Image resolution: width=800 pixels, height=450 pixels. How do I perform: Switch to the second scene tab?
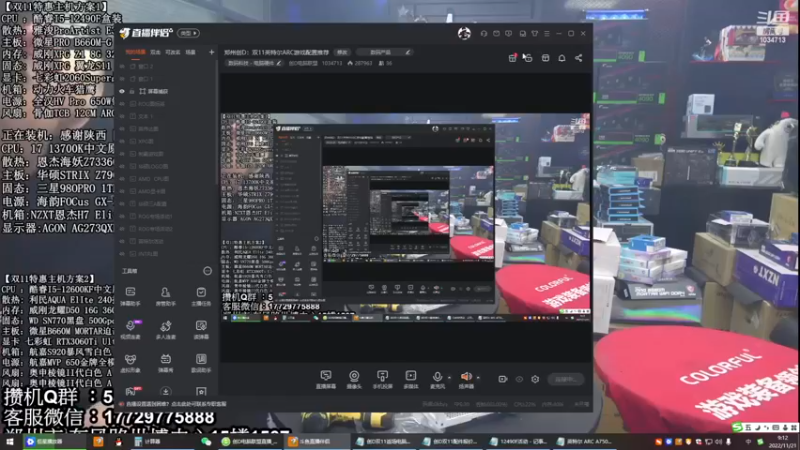156,52
